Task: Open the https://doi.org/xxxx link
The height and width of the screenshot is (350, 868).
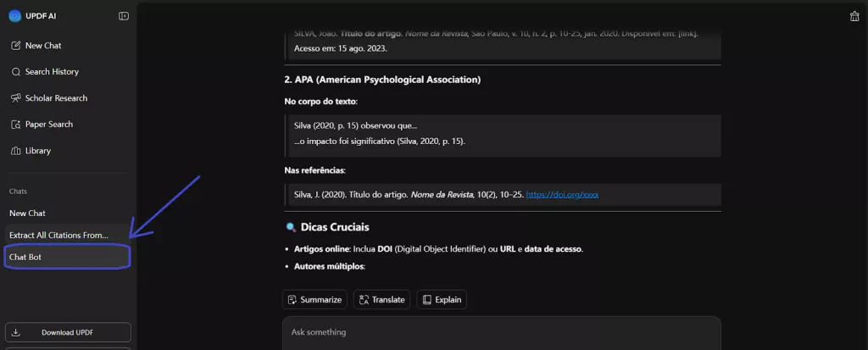Action: point(562,195)
